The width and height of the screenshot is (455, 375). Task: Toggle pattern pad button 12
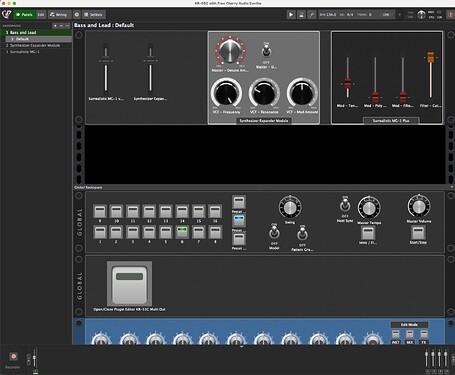(x=149, y=211)
